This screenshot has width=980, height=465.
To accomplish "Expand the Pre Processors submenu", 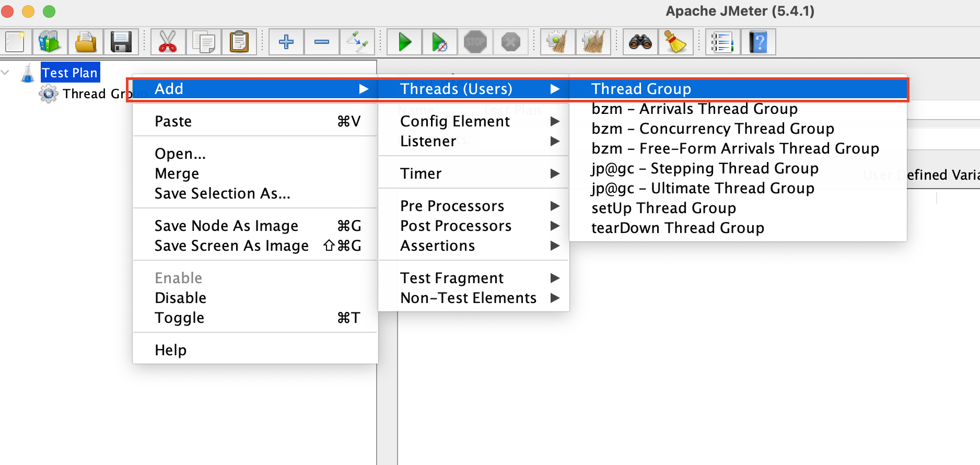I will 473,206.
